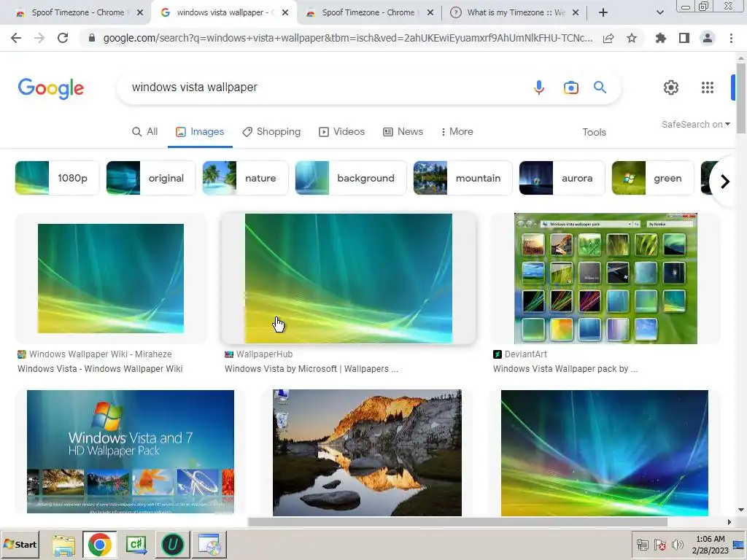Filter by the mountain chip

462,178
